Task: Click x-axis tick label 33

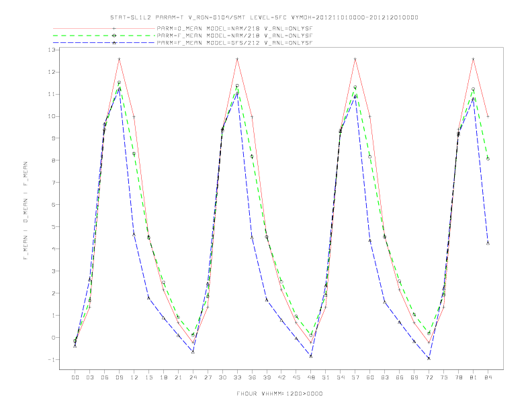Action: pyautogui.click(x=238, y=377)
